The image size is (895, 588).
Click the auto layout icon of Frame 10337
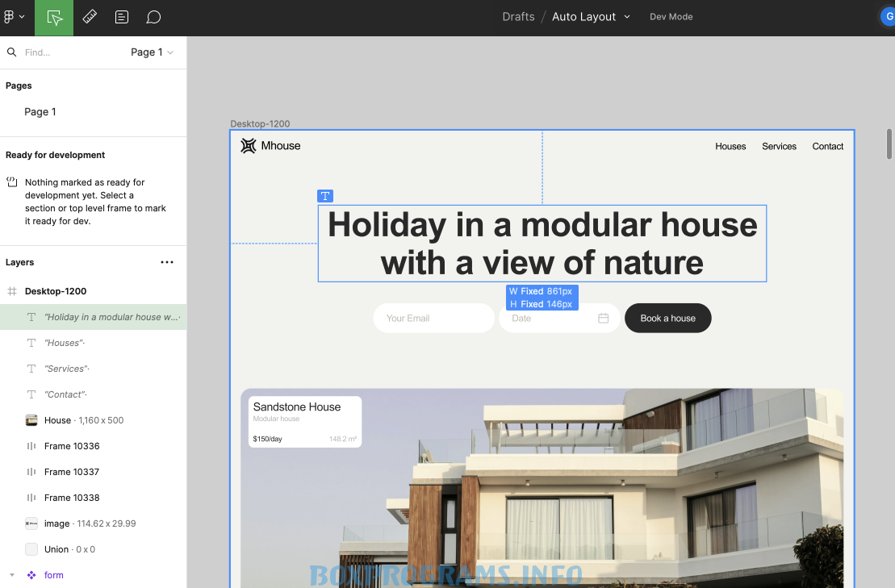tap(31, 472)
